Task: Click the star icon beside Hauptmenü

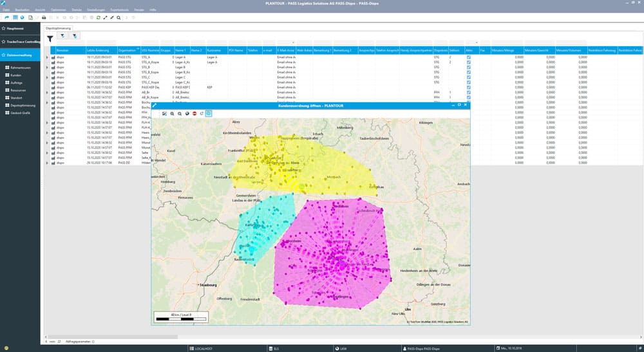Action: pyautogui.click(x=3, y=28)
